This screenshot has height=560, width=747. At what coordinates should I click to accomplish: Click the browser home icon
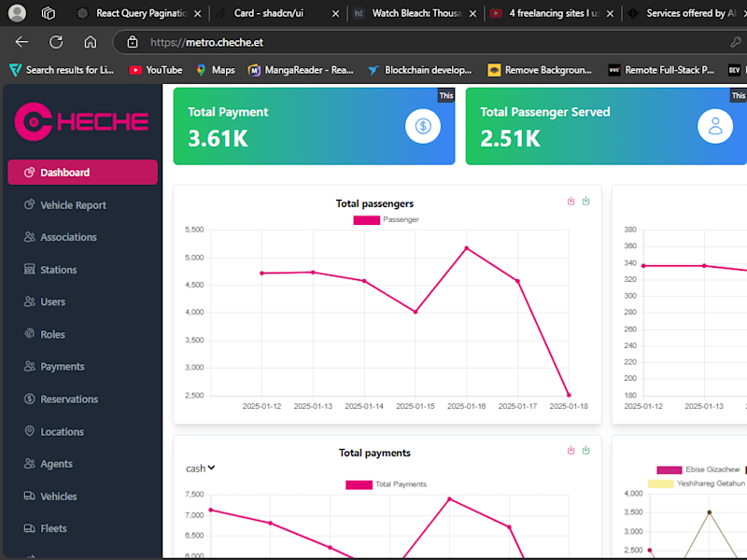[90, 42]
